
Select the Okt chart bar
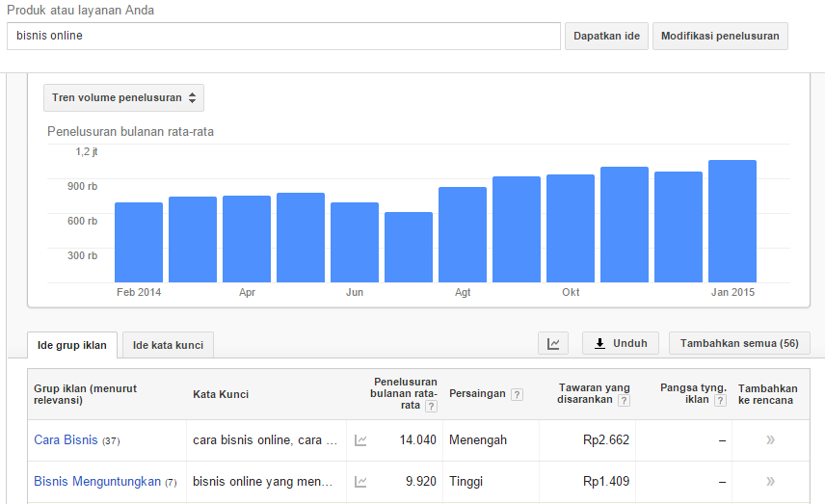(571, 228)
